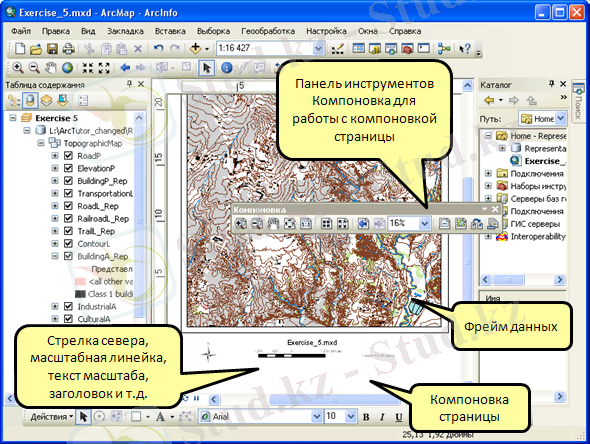Screen dimensions: 590x444
Task: Go back to previous layout extent
Action: 363,224
